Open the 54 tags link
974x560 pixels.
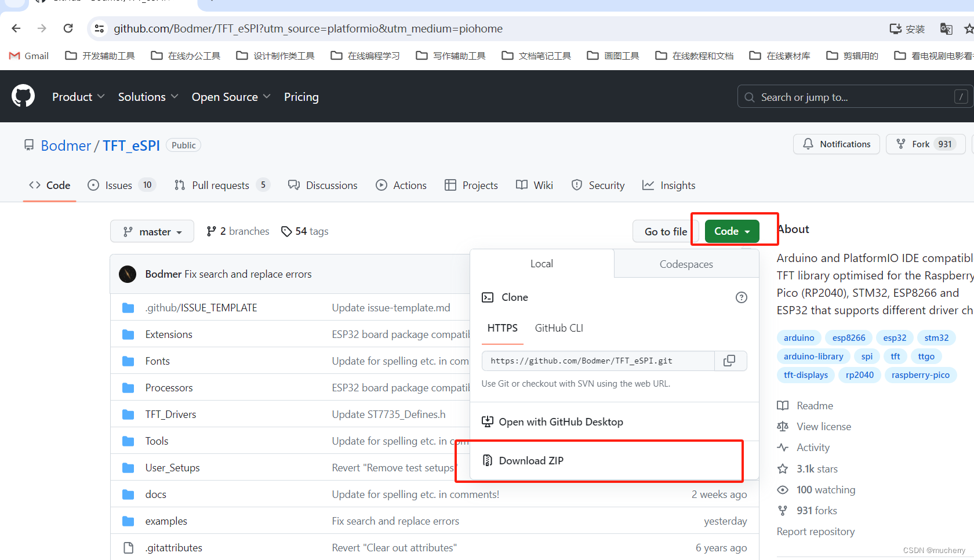coord(305,231)
